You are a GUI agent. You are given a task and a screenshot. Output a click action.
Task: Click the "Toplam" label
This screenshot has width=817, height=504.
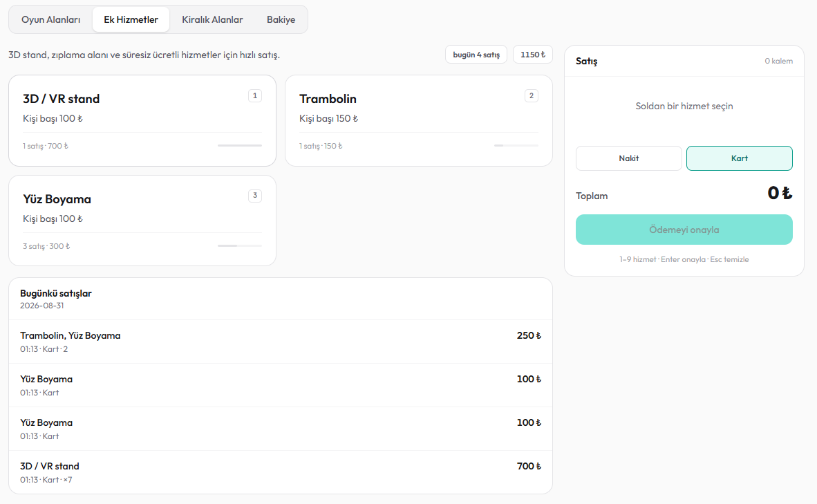tap(592, 196)
